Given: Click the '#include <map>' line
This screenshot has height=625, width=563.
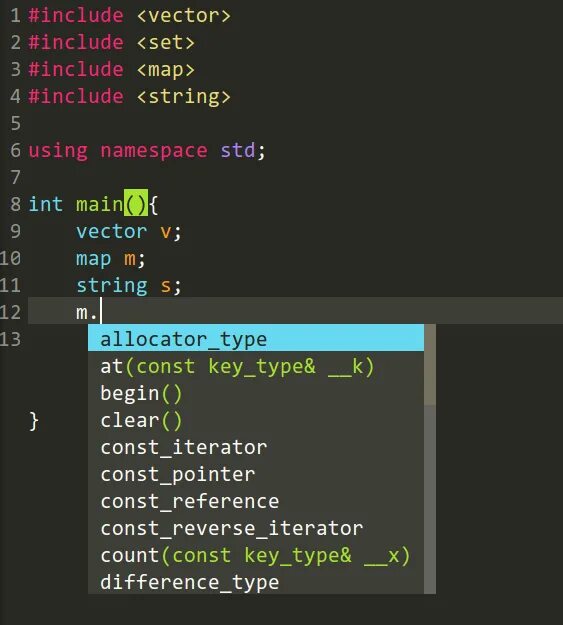Looking at the screenshot, I should pyautogui.click(x=112, y=70).
